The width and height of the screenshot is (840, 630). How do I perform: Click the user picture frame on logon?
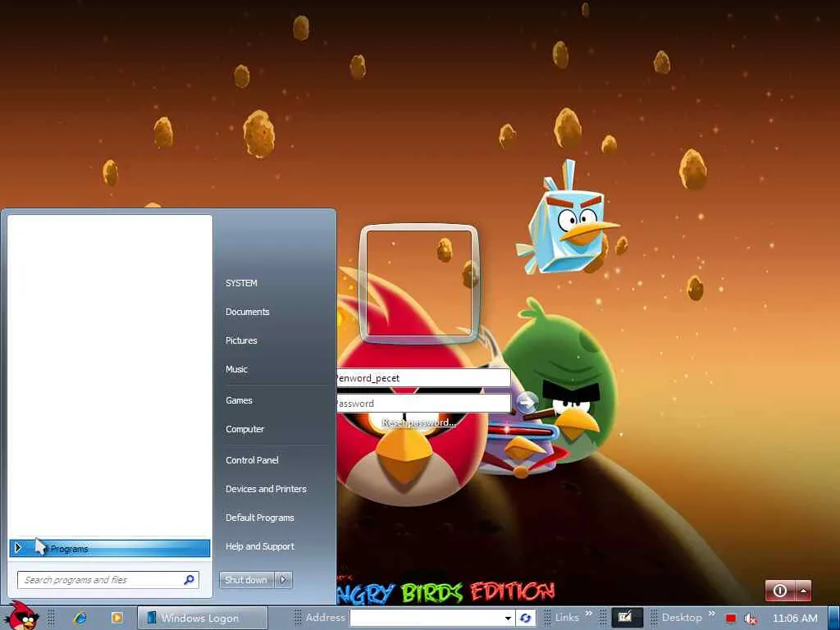click(419, 283)
